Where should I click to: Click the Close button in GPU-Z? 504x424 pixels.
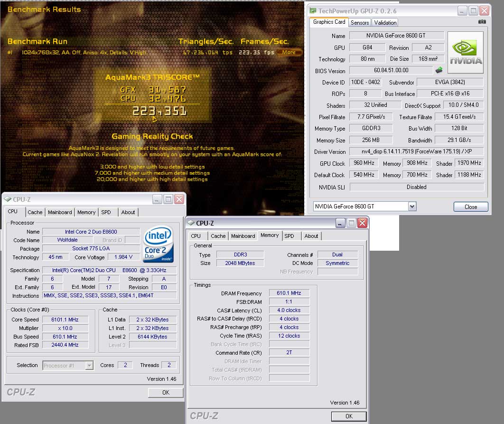click(x=471, y=207)
